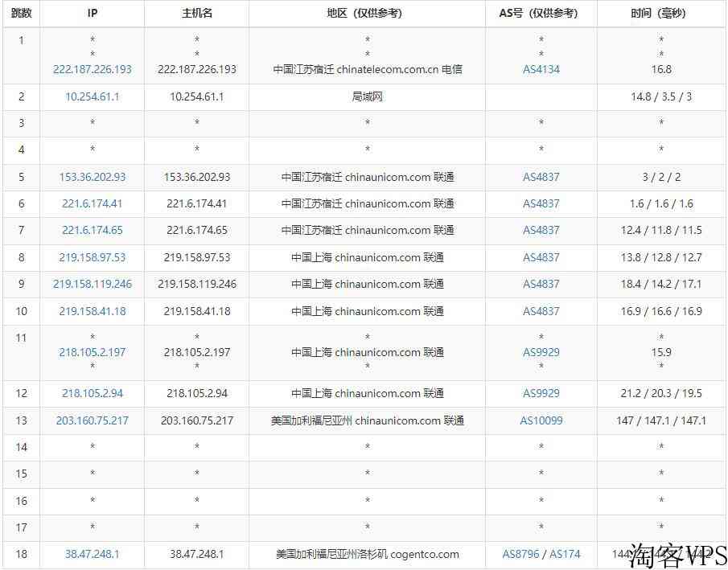This screenshot has height=570, width=728.
Task: Open IP link 203.160.75.217
Action: tap(93, 421)
